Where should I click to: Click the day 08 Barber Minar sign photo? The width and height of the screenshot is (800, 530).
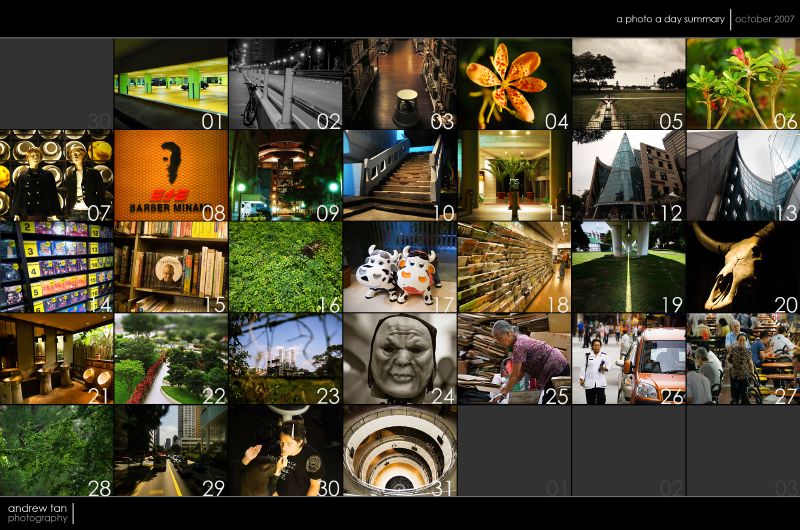pos(171,175)
